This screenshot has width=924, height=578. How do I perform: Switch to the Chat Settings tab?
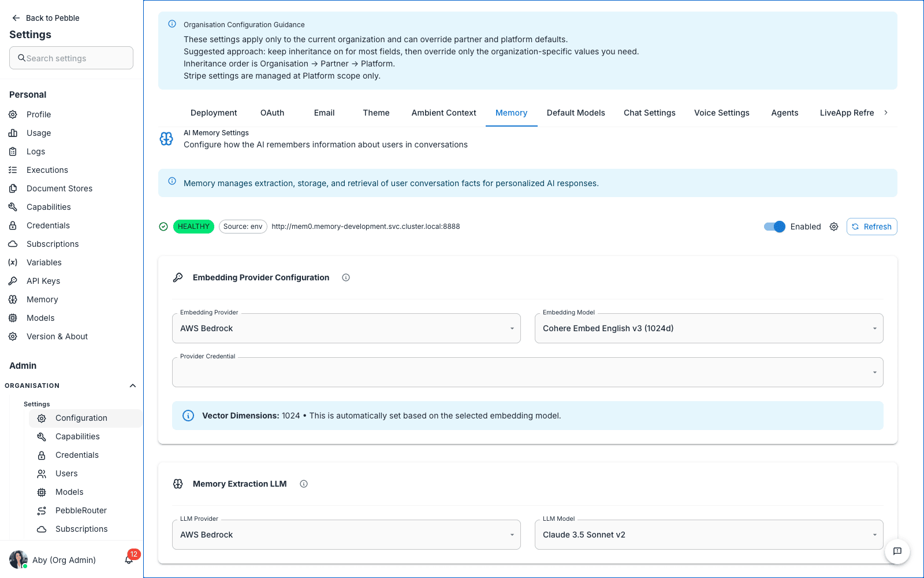[x=649, y=113]
